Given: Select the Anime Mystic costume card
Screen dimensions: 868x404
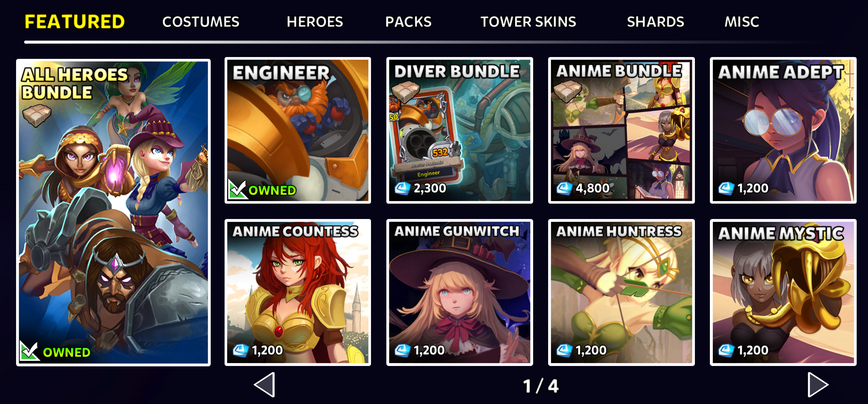Looking at the screenshot, I should click(783, 292).
